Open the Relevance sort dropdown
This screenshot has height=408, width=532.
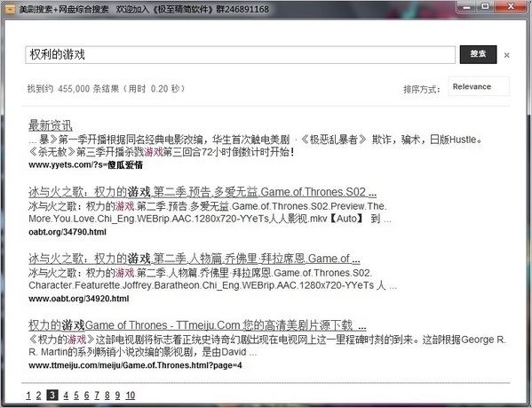tap(479, 86)
